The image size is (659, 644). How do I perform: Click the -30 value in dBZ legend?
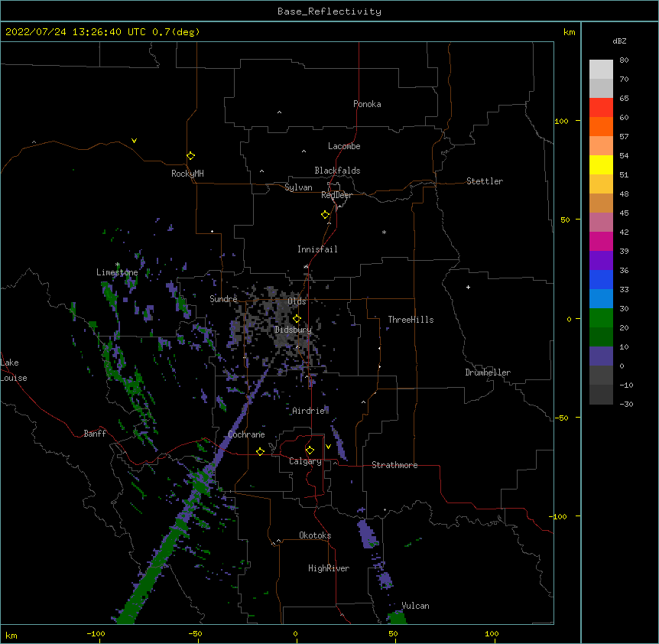click(x=626, y=405)
